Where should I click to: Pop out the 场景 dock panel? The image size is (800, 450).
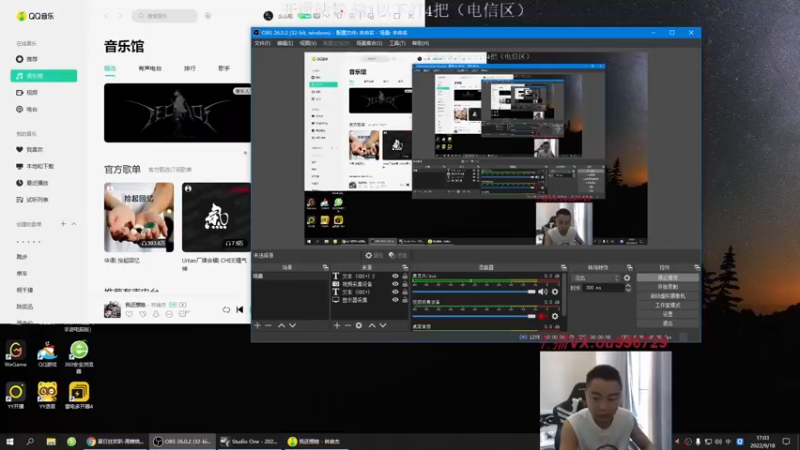[326, 267]
